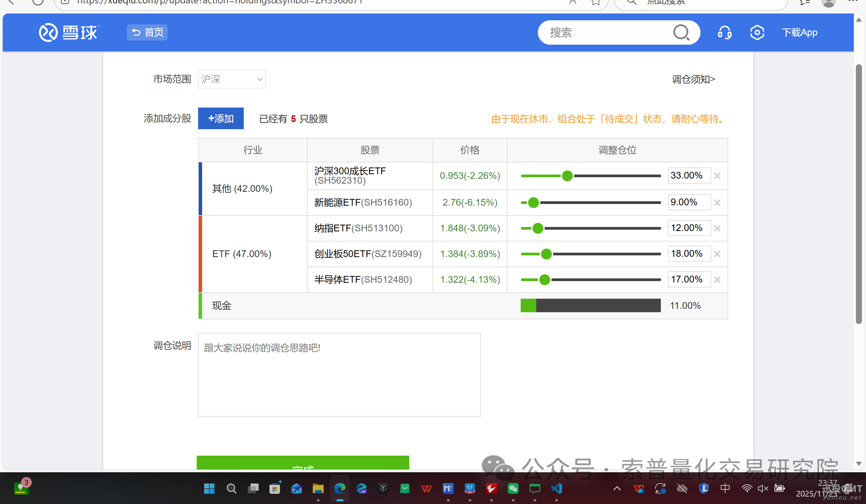The width and height of the screenshot is (866, 504).
Task: Remove 沪深300成长ETF with its X icon
Action: pos(717,176)
